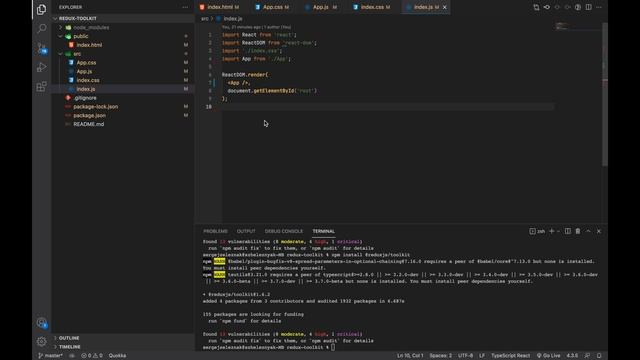Close the terminal panel
The image size is (640, 360).
(x=599, y=231)
